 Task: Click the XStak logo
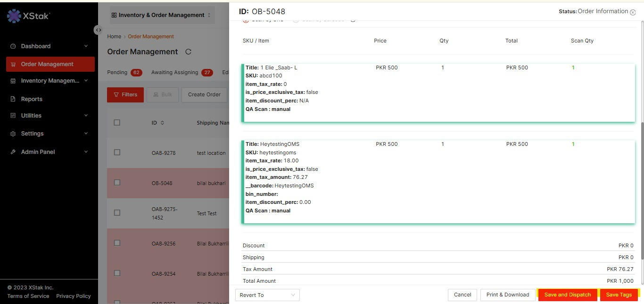point(28,16)
